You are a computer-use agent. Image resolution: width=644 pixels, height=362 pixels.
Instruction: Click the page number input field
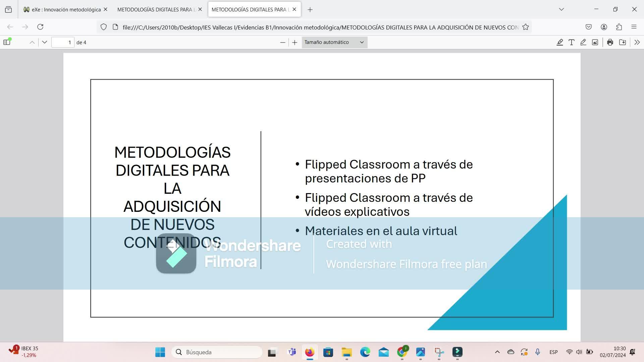tap(63, 42)
